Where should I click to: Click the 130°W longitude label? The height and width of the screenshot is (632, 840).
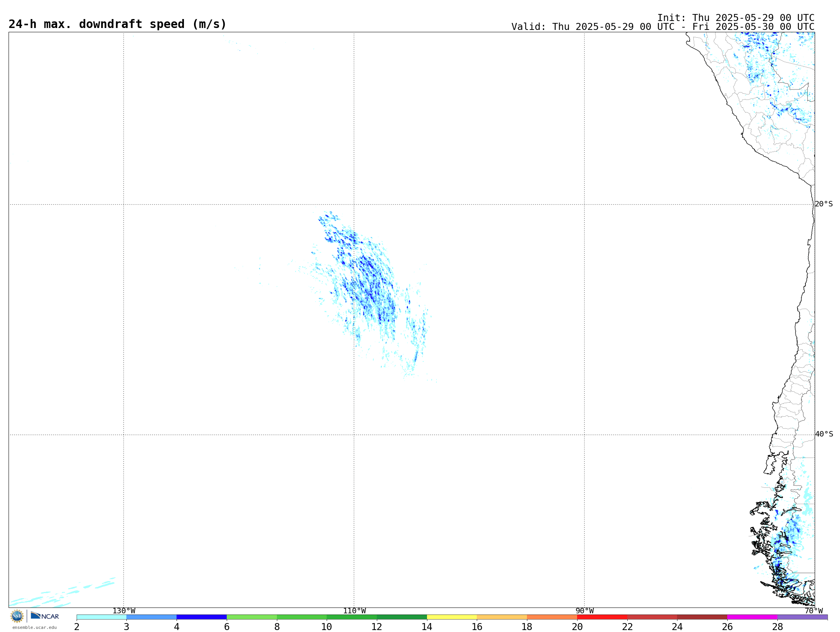(x=124, y=611)
